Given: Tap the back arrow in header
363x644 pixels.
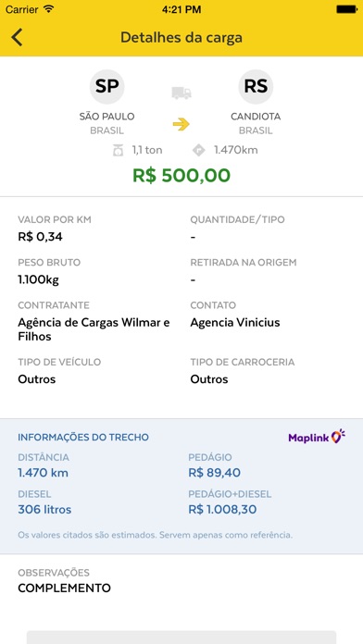Looking at the screenshot, I should [17, 37].
